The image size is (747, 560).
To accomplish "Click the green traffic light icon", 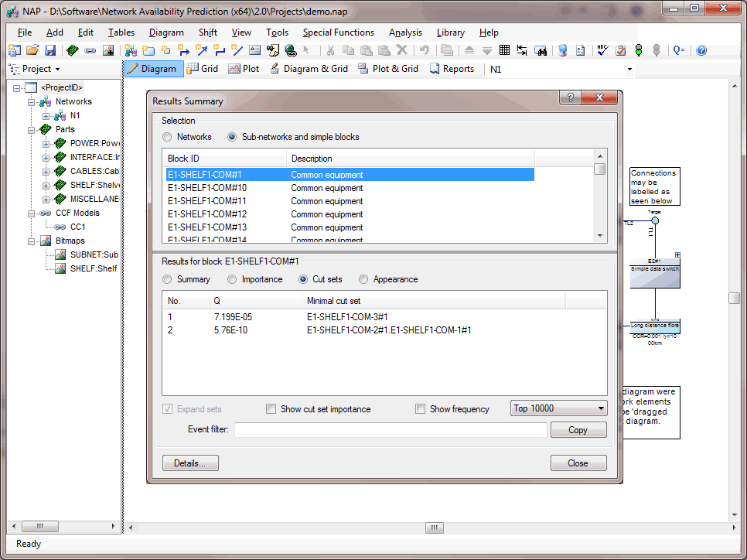I will [639, 50].
